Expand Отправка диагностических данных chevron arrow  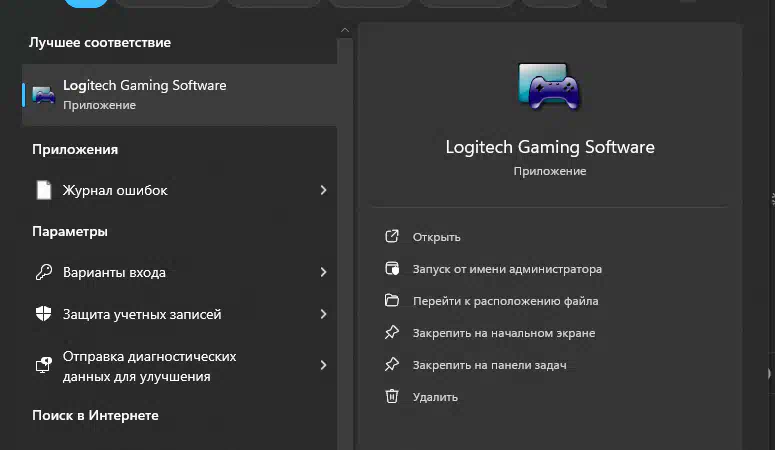[x=323, y=365]
